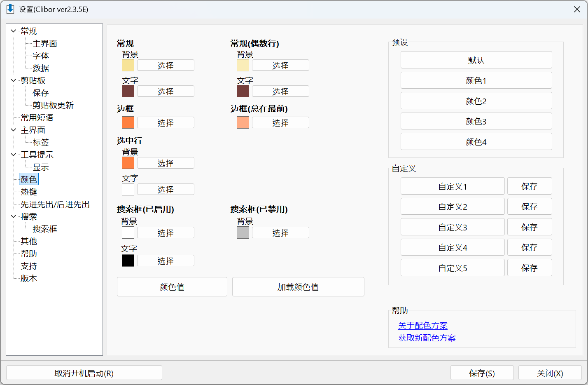Click 保存 beside 自定义2
This screenshot has height=385, width=588.
(x=530, y=207)
